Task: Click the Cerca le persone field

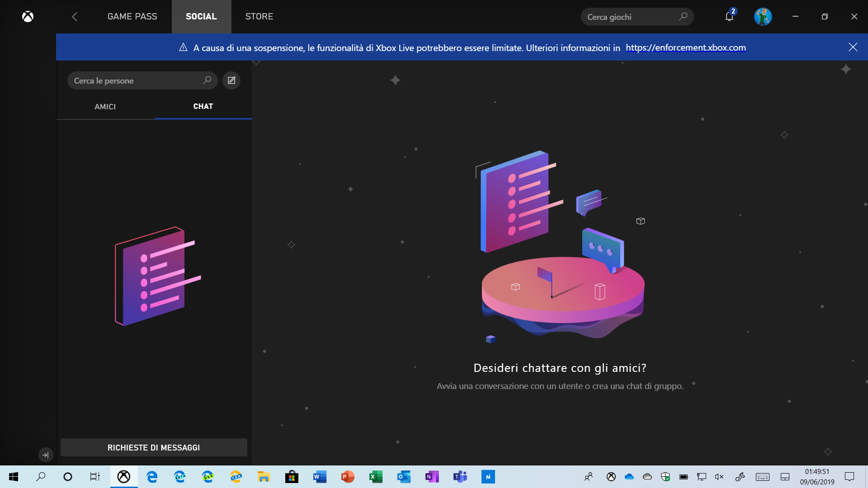Action: click(x=142, y=80)
